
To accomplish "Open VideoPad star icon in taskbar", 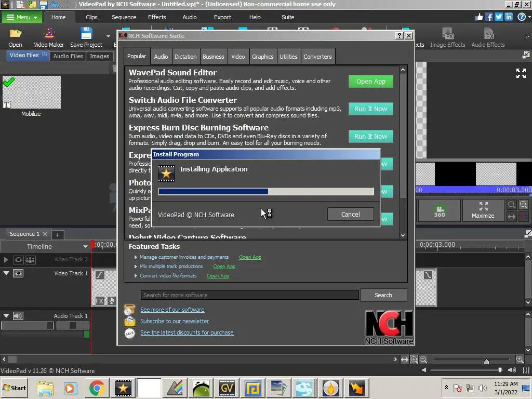I will tap(123, 388).
